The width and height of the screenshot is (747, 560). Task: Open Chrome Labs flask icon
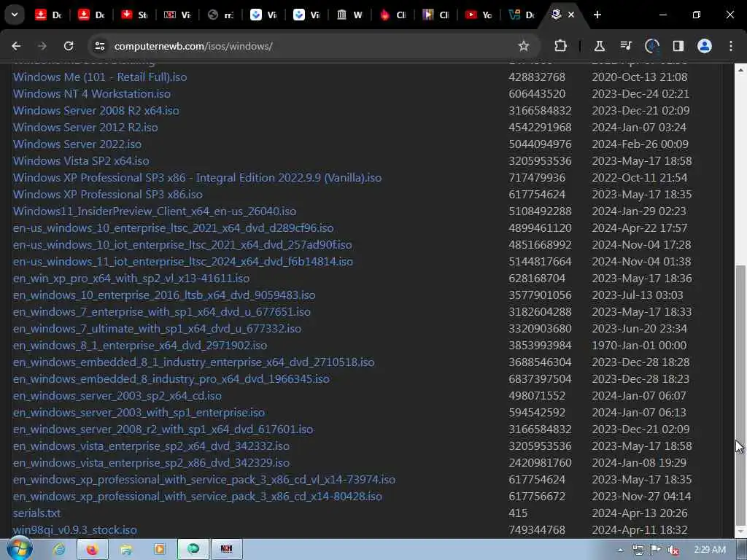(x=600, y=46)
